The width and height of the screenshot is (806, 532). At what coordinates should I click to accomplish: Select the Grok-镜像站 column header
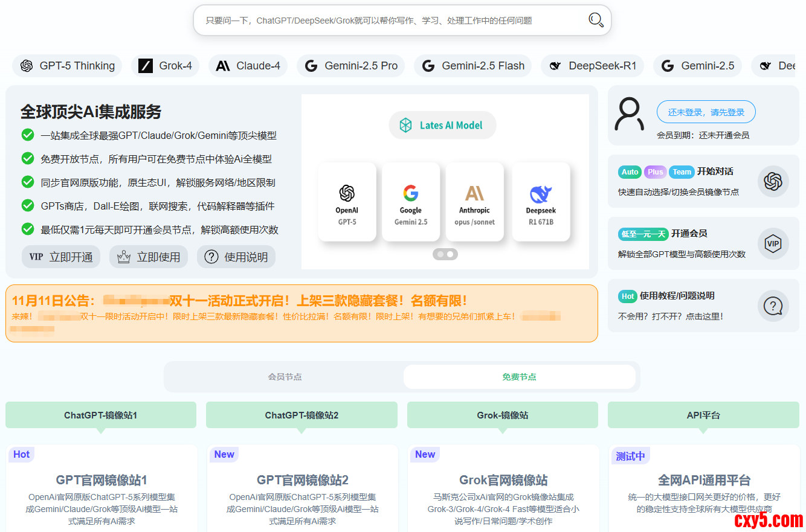click(503, 415)
